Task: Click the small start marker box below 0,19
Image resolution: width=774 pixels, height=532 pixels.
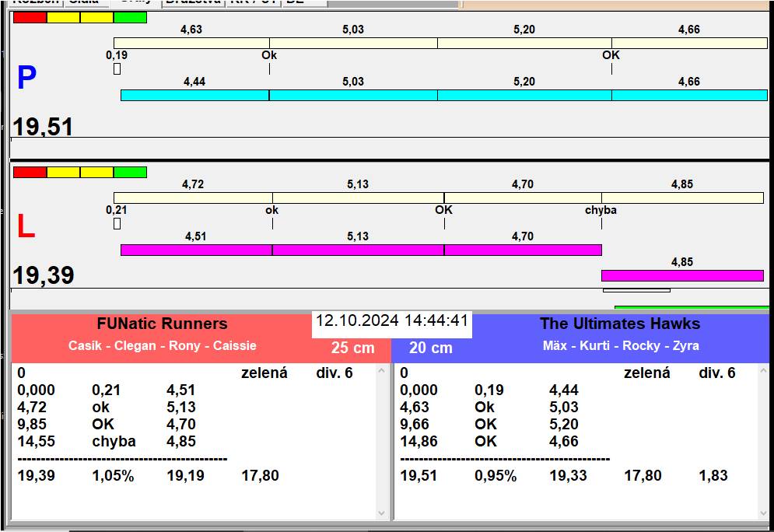Action: click(x=117, y=69)
